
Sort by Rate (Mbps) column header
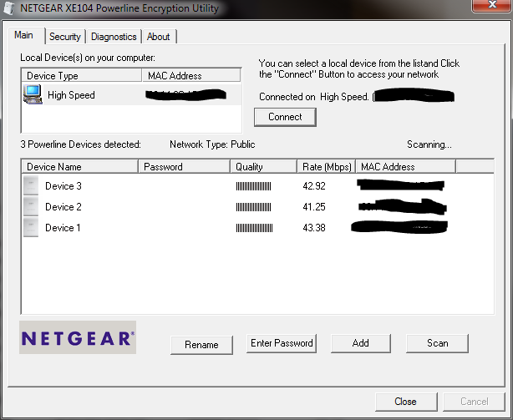tap(325, 167)
